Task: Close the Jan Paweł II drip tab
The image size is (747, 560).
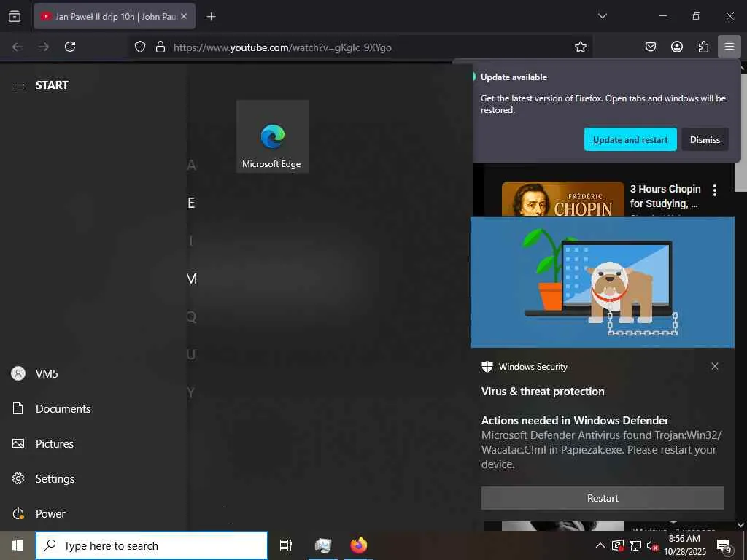Action: pyautogui.click(x=184, y=16)
